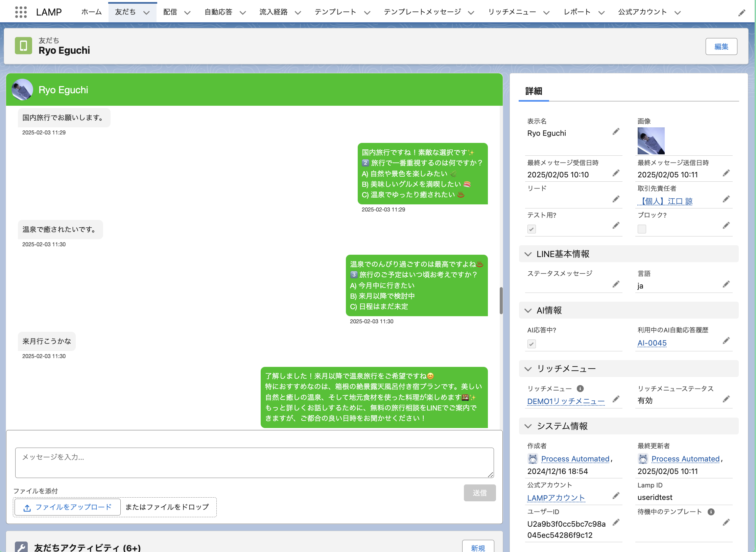Toggle the AI応答中? checkbox
The width and height of the screenshot is (756, 552).
coord(531,344)
